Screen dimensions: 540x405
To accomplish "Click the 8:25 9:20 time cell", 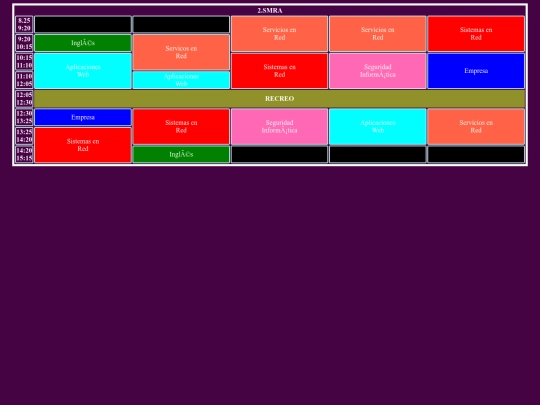I will tap(24, 24).
